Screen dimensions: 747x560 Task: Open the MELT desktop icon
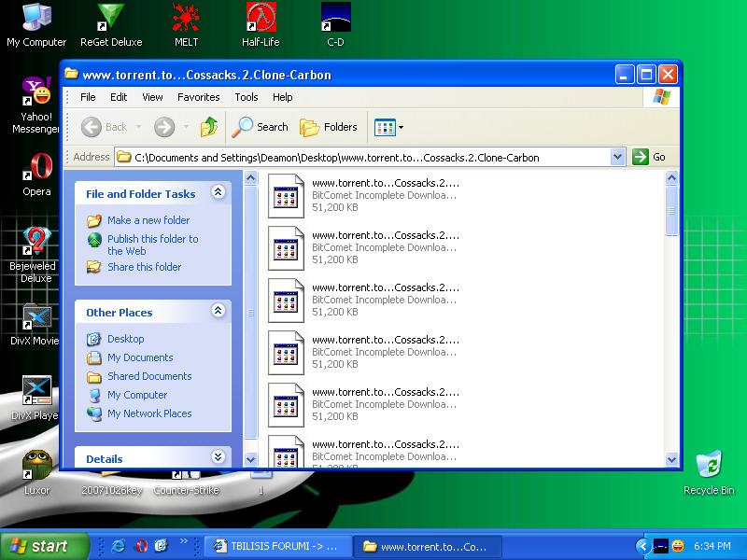[186, 23]
